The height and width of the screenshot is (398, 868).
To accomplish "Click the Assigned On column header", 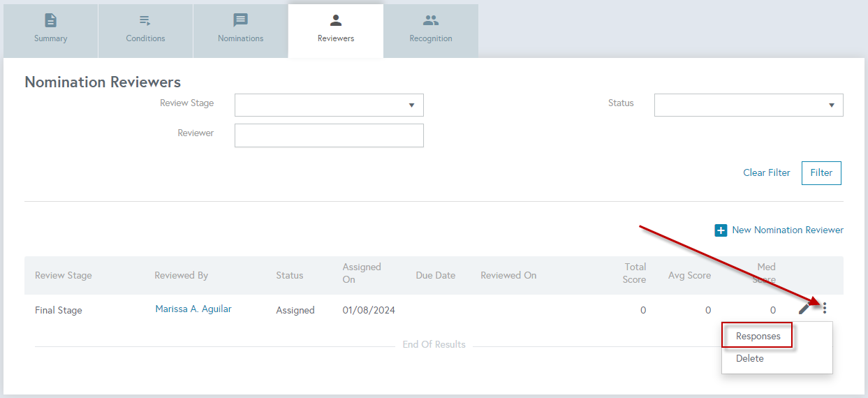I will [x=362, y=273].
